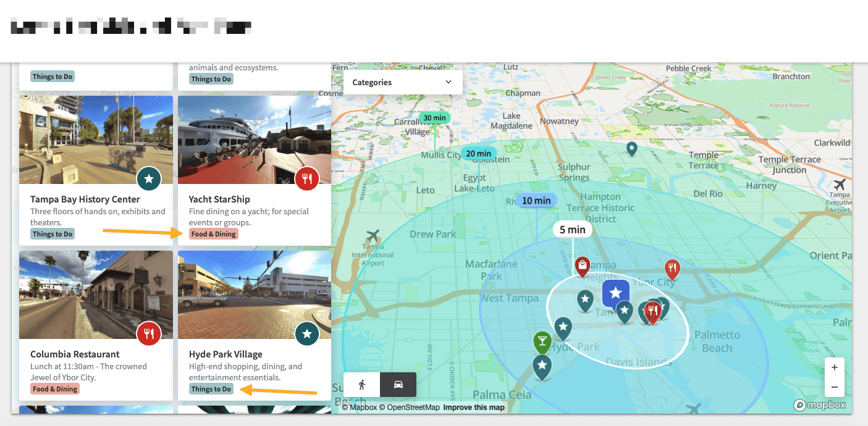Screen dimensions: 868x426
Task: Click Food & Dining tag on Columbia Restaurant
Action: [55, 389]
